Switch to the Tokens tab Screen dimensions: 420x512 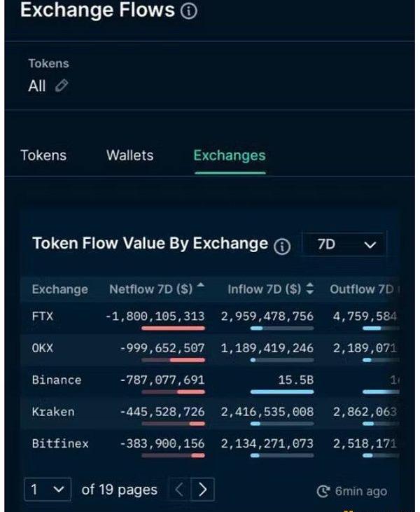tap(43, 155)
